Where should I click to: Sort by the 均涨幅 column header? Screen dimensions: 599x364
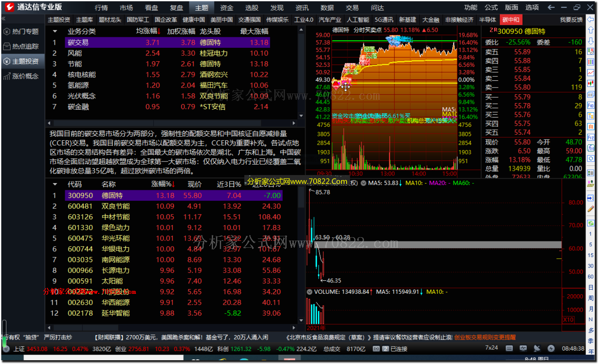[148, 31]
